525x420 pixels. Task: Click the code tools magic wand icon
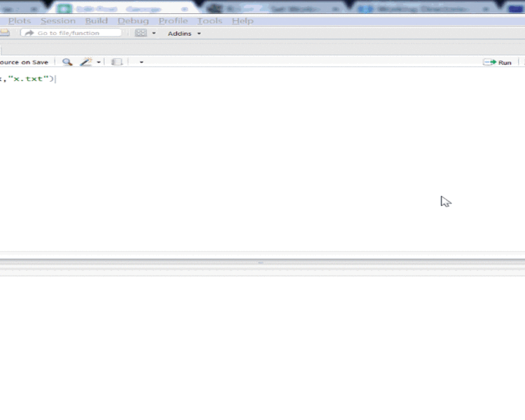[86, 62]
